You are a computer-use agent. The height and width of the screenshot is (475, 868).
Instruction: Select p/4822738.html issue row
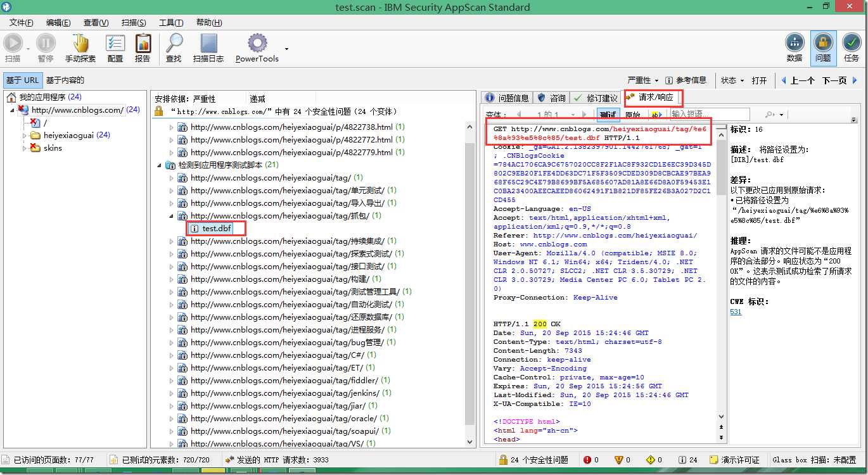click(291, 127)
